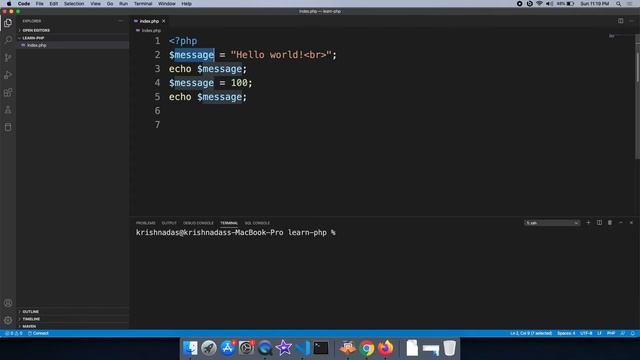The width and height of the screenshot is (640, 360).
Task: Open the View menu
Action: click(x=96, y=4)
